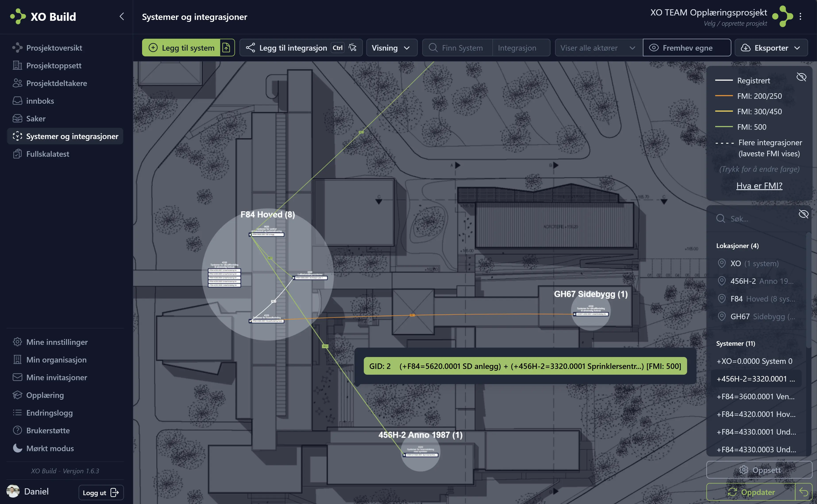
Task: Click the XO location pin icon
Action: (x=722, y=263)
